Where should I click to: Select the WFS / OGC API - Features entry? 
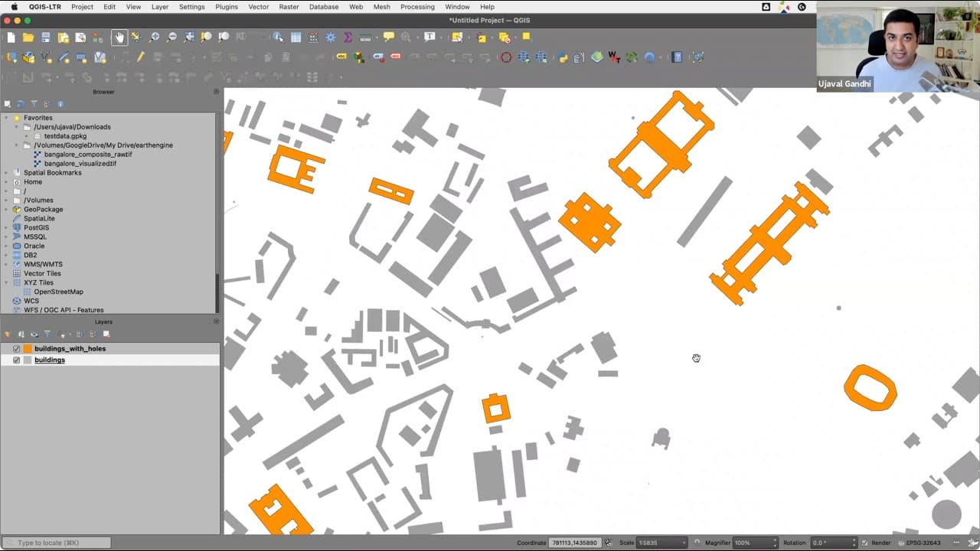click(64, 311)
